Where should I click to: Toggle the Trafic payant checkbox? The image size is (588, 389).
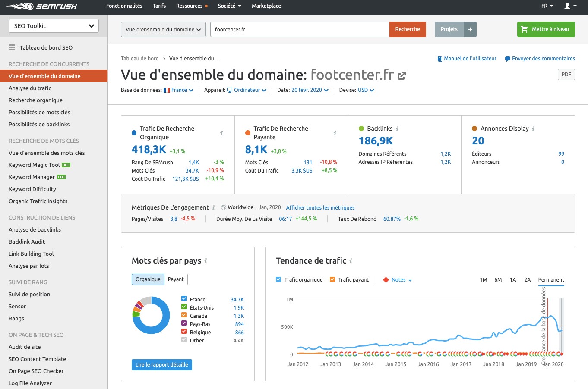(332, 279)
